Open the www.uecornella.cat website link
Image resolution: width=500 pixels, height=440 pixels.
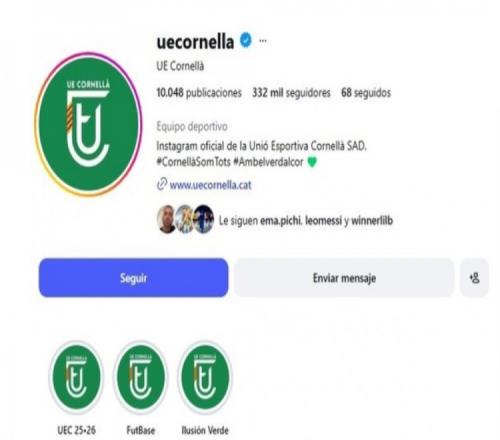click(210, 185)
